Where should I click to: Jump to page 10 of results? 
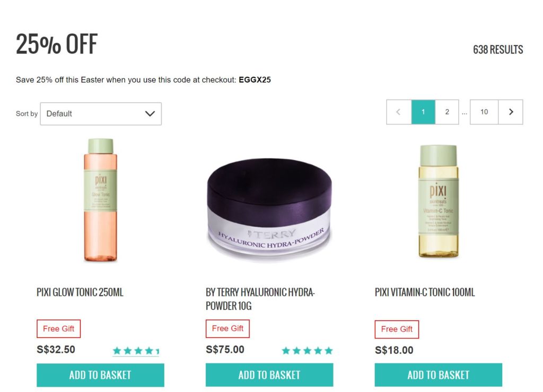(x=484, y=112)
